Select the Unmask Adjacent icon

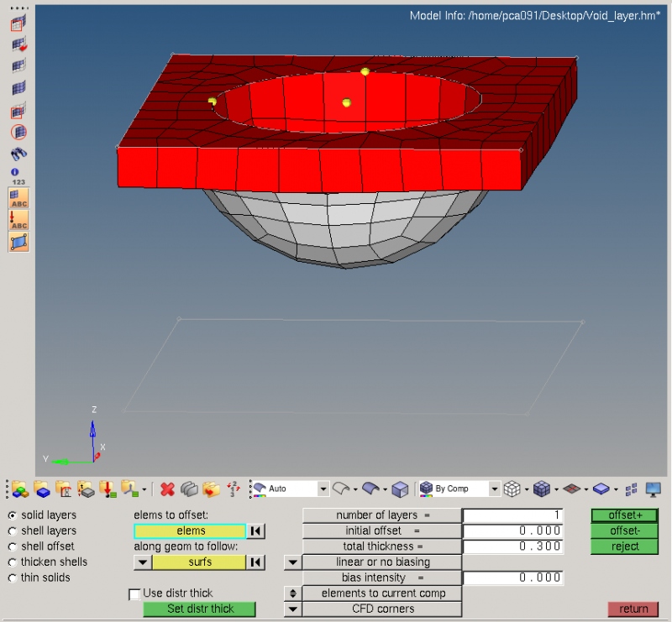point(18,66)
